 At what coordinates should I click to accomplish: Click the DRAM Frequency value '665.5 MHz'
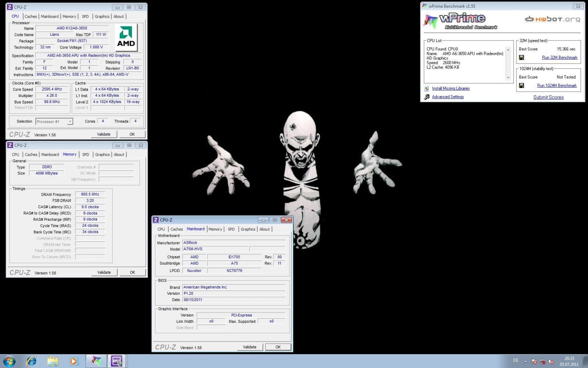90,194
